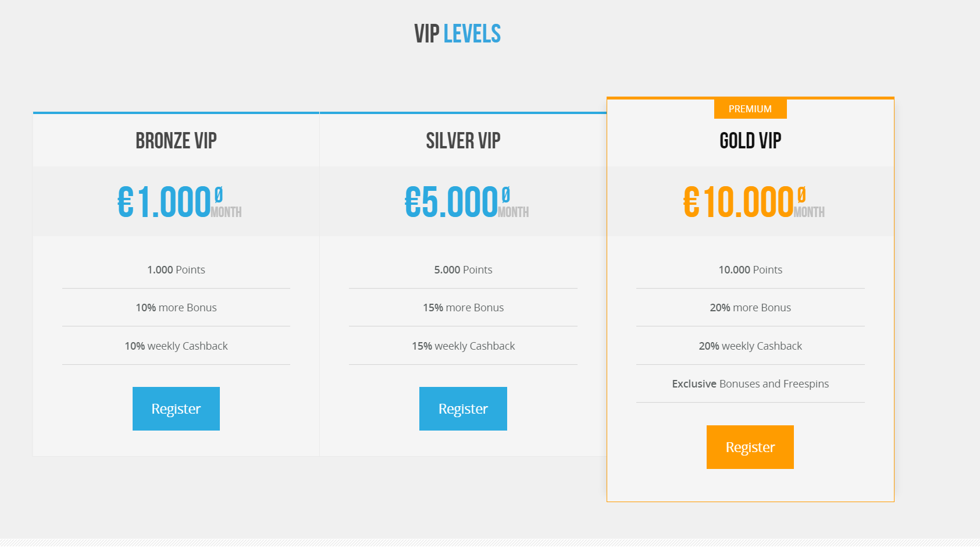Select the PREMIUM badge on Gold VIP
The width and height of the screenshot is (980, 551).
coord(750,109)
